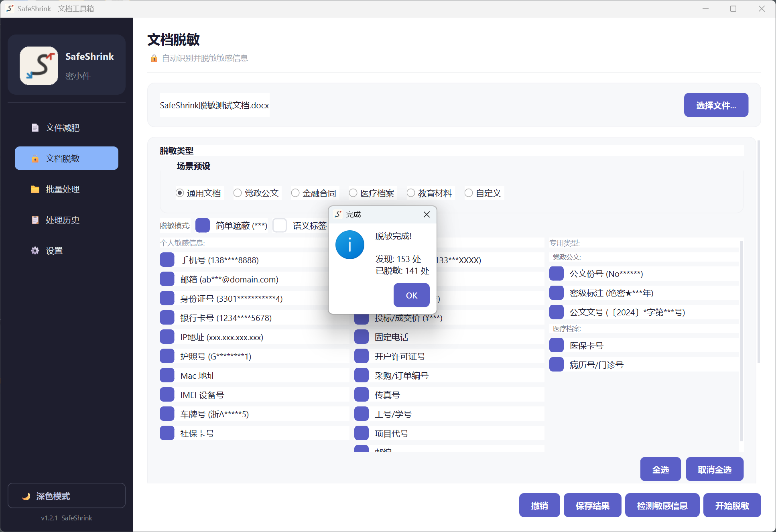Toggle 手机号 checkbox
The height and width of the screenshot is (532, 776).
pyautogui.click(x=167, y=260)
